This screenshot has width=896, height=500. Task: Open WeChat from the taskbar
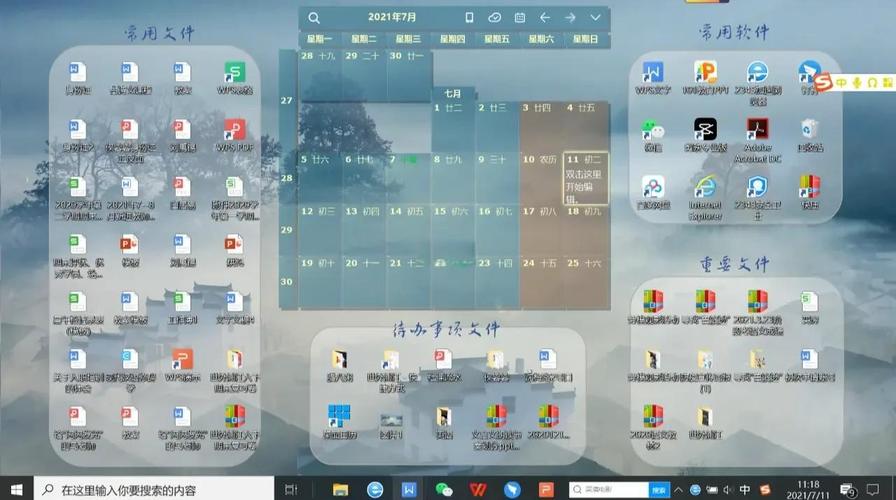(x=444, y=489)
